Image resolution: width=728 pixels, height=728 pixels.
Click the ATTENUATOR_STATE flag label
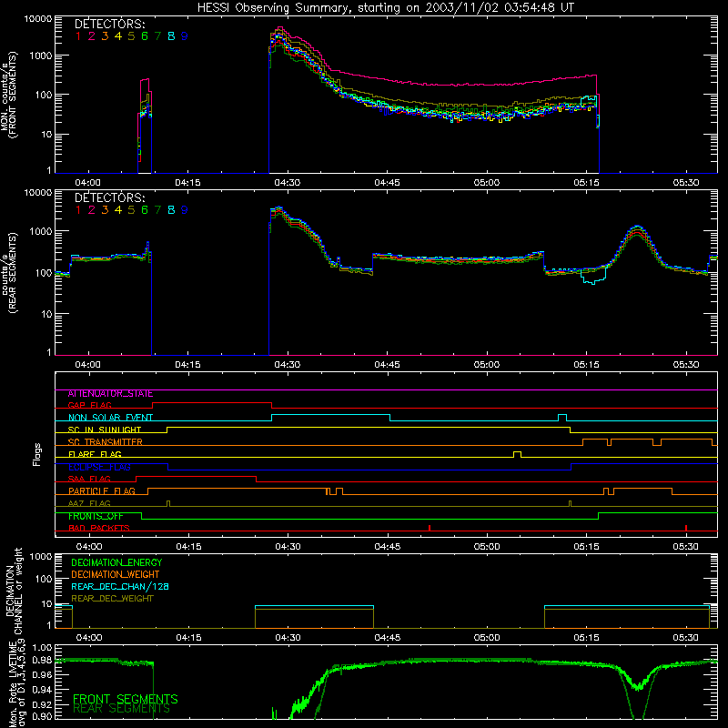click(110, 394)
